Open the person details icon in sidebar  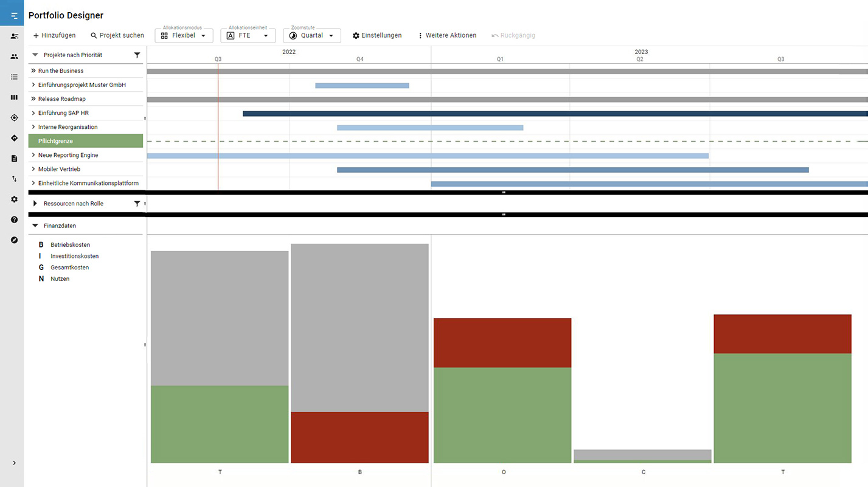(14, 36)
